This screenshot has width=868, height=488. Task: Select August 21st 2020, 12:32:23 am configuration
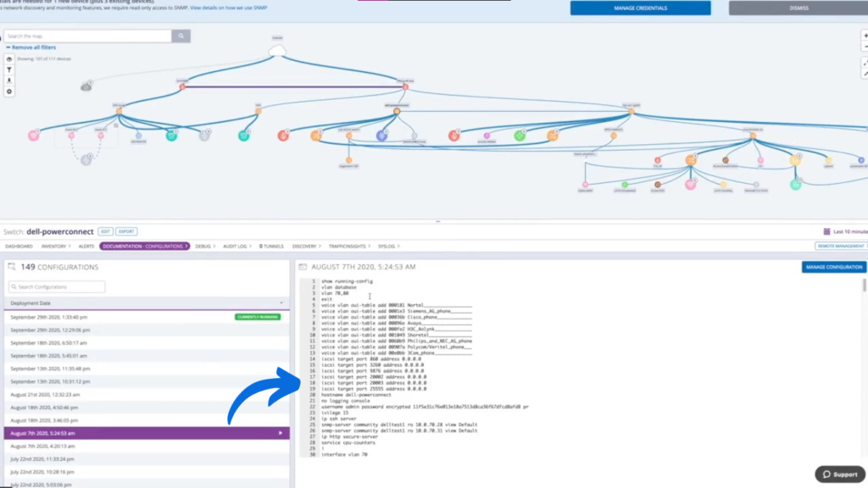(x=147, y=395)
